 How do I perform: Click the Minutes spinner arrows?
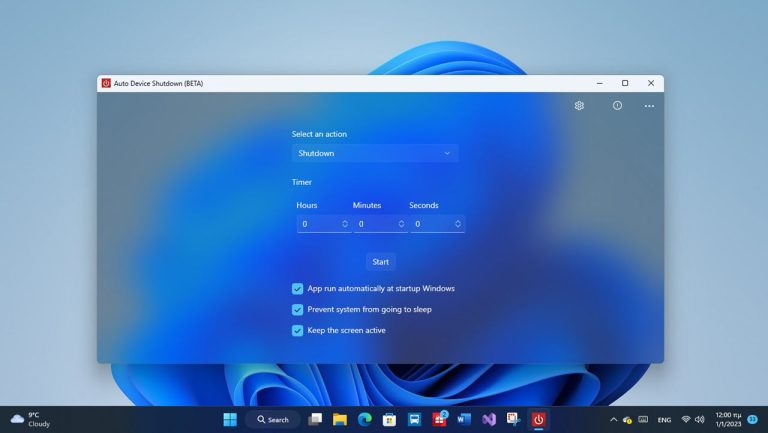click(401, 224)
